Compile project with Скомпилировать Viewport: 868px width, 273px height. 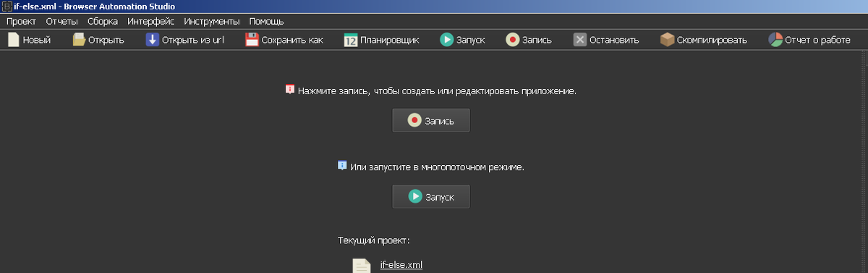point(704,40)
